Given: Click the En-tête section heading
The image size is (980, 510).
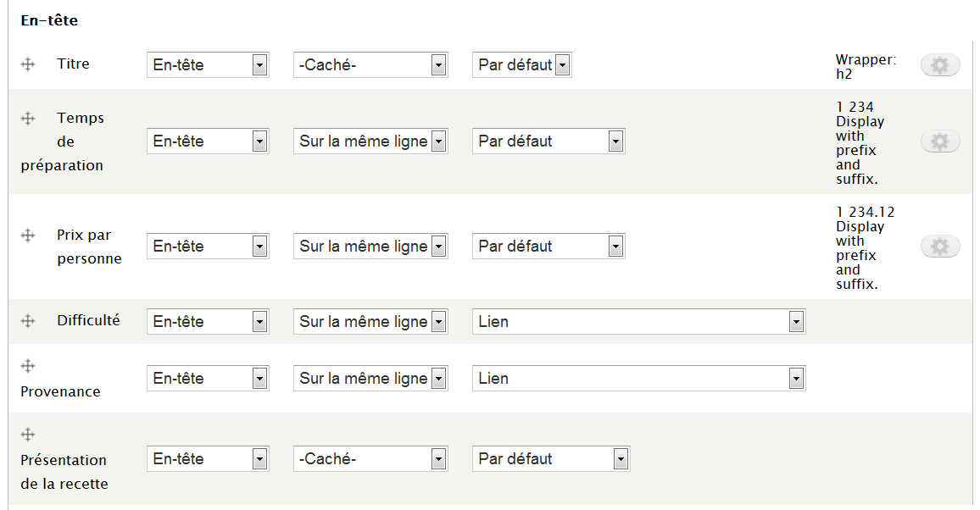Looking at the screenshot, I should 49,19.
